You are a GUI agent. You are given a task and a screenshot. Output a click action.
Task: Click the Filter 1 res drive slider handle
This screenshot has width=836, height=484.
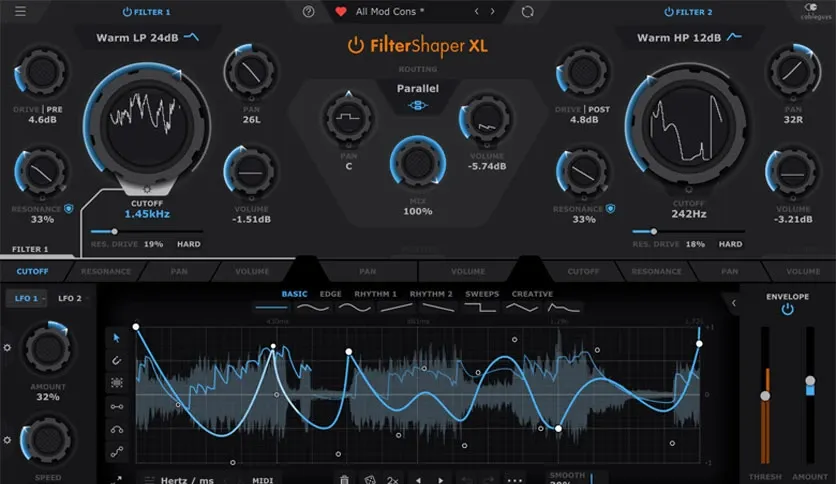(x=114, y=231)
